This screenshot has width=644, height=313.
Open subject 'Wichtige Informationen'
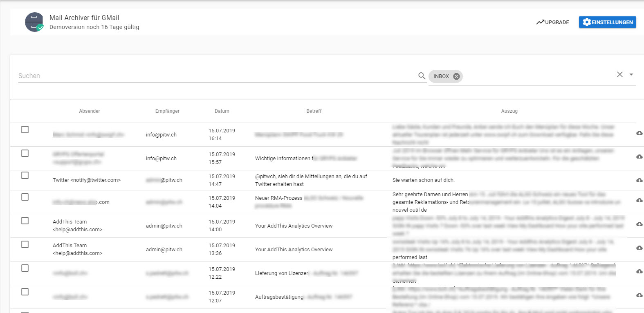point(283,159)
